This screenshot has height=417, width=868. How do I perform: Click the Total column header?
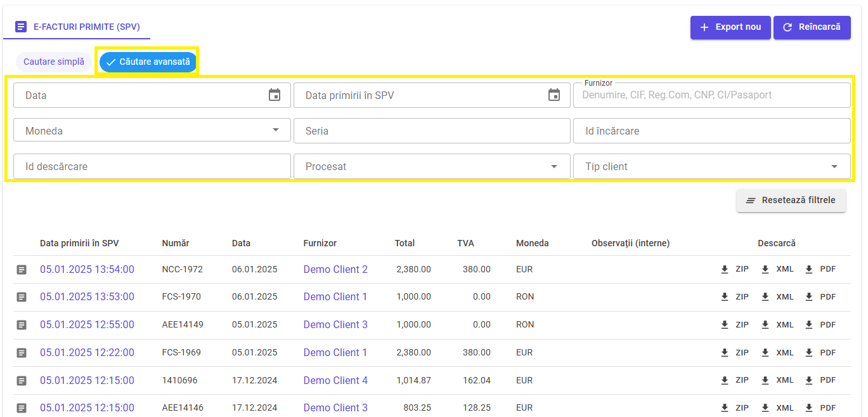(405, 243)
